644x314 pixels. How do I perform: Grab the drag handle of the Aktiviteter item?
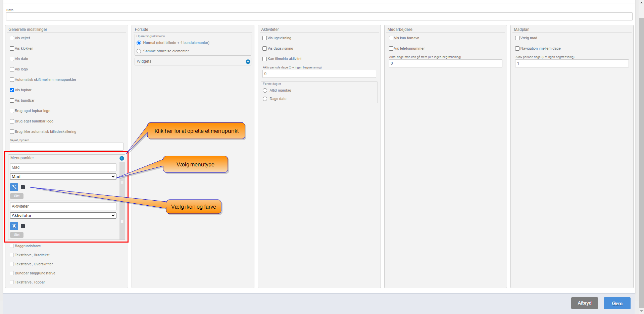[122, 222]
